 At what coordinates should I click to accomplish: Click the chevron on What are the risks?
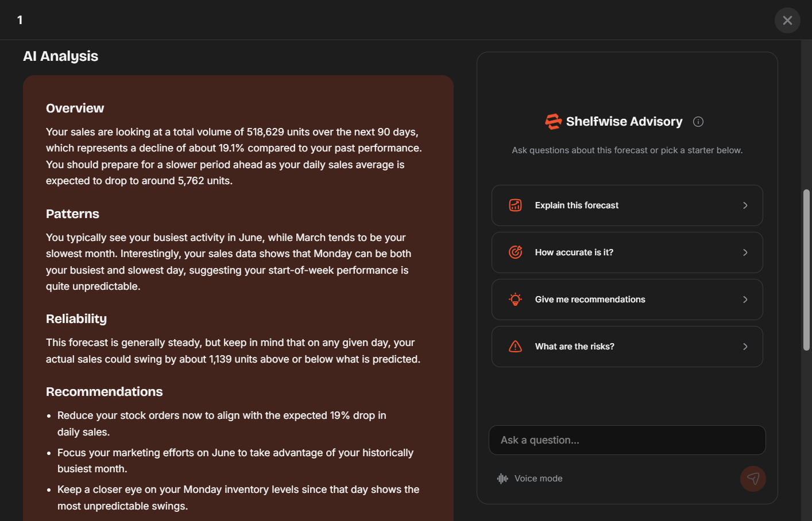click(x=745, y=347)
